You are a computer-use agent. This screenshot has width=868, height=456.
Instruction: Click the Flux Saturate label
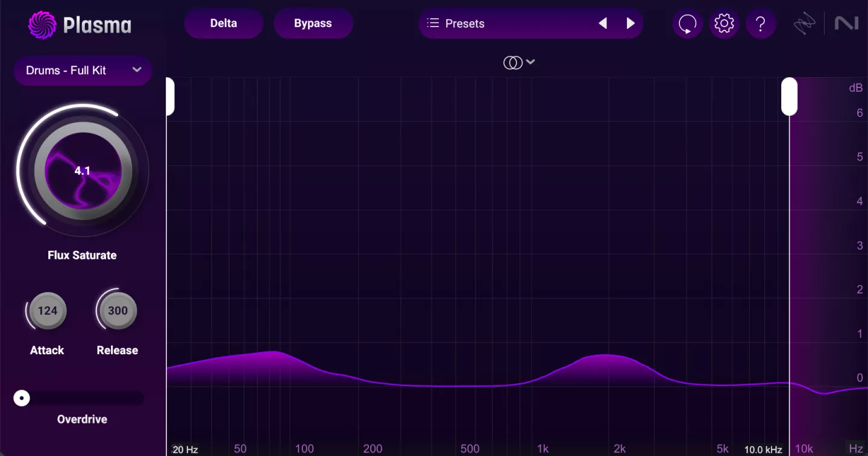pyautogui.click(x=83, y=255)
